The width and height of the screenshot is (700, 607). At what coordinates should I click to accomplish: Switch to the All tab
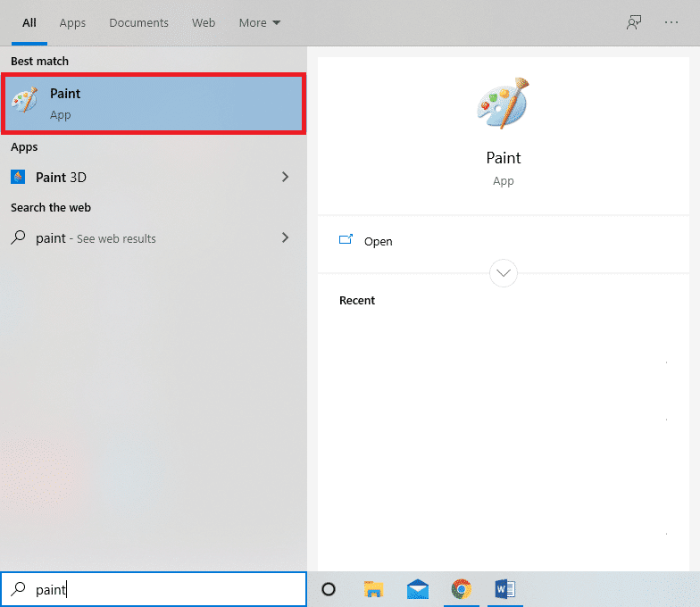click(29, 23)
